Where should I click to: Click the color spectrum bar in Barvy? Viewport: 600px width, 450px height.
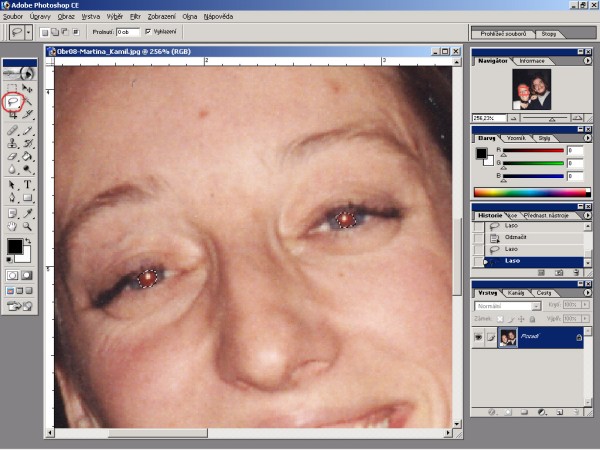[530, 191]
